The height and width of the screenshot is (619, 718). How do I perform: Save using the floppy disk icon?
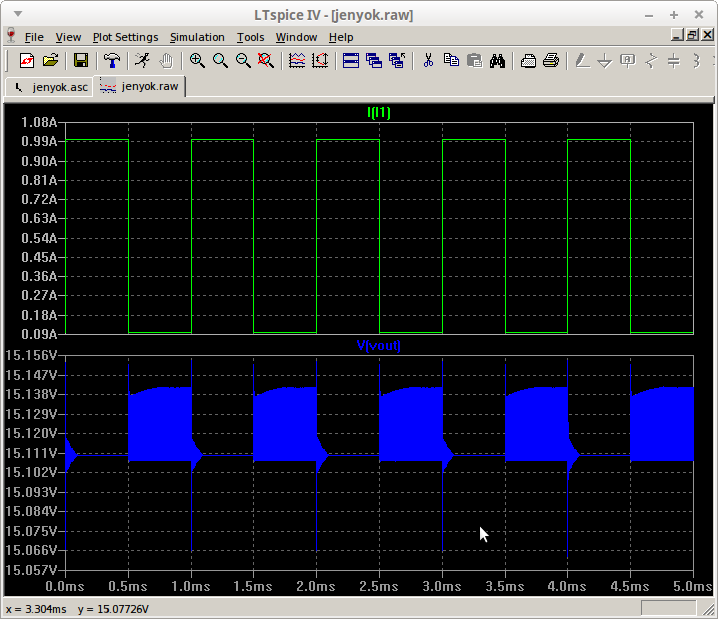81,60
